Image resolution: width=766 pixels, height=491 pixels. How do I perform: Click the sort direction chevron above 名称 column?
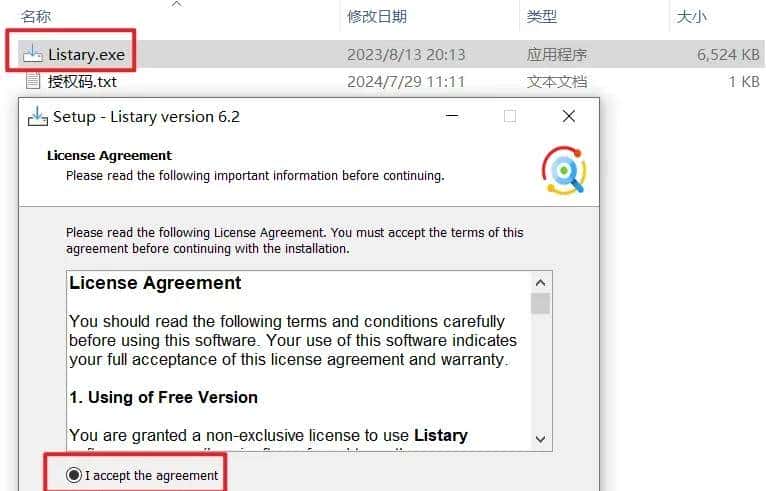tap(177, 4)
